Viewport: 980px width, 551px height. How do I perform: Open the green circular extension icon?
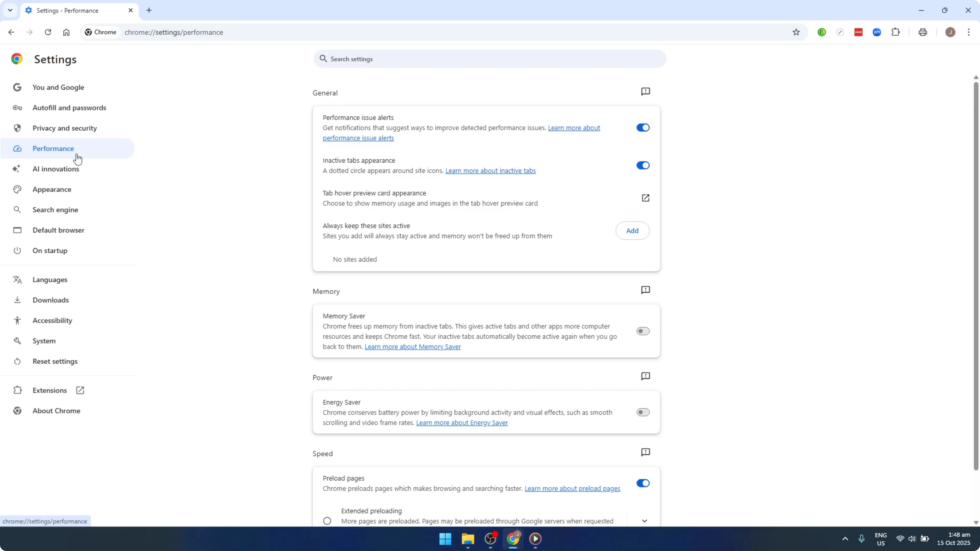coord(822,32)
